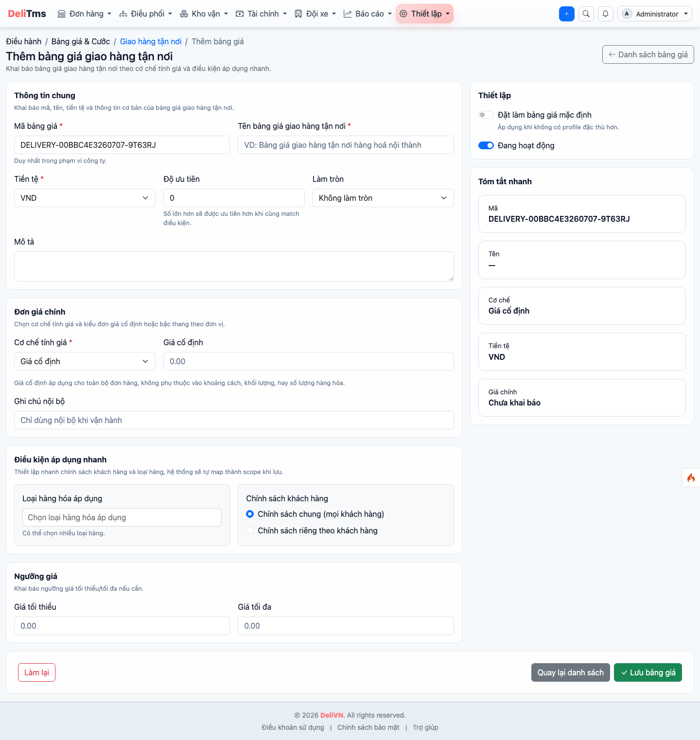Click Quay lại danh sách button
Screen dimensions: 700x740
(570, 672)
